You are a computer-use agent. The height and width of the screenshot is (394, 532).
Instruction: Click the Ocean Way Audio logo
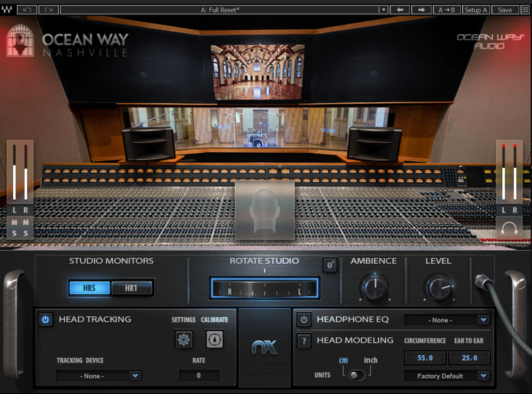pyautogui.click(x=490, y=41)
